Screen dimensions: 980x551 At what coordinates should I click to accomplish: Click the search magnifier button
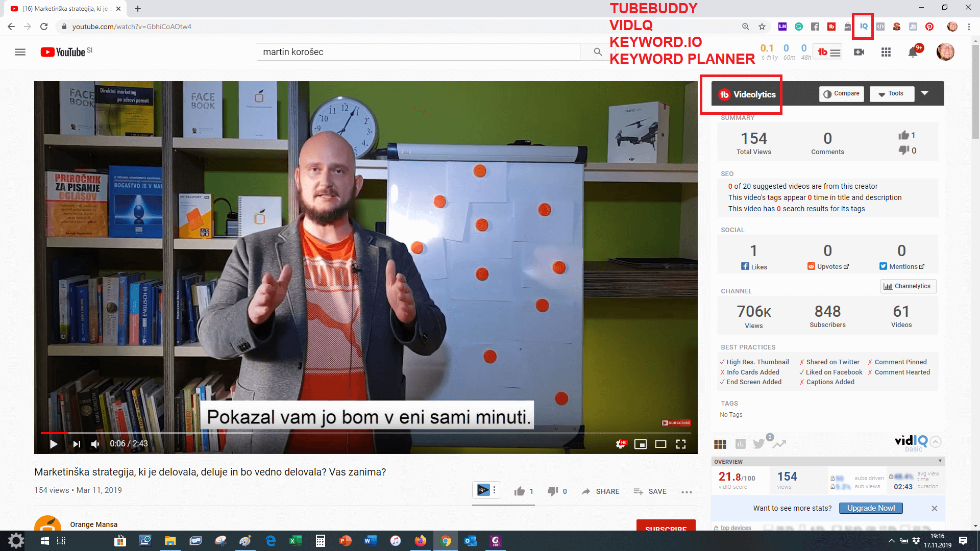pyautogui.click(x=598, y=52)
